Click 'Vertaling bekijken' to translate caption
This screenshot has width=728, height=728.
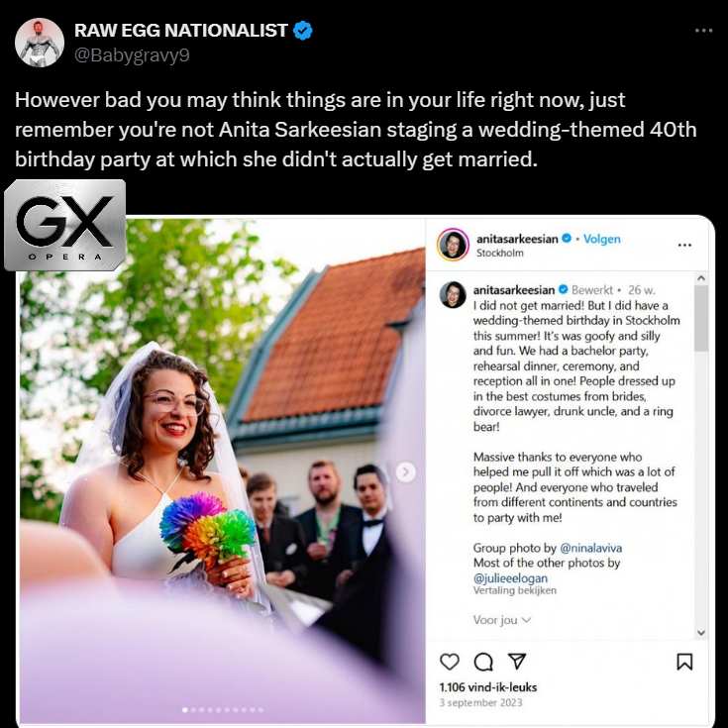point(514,590)
